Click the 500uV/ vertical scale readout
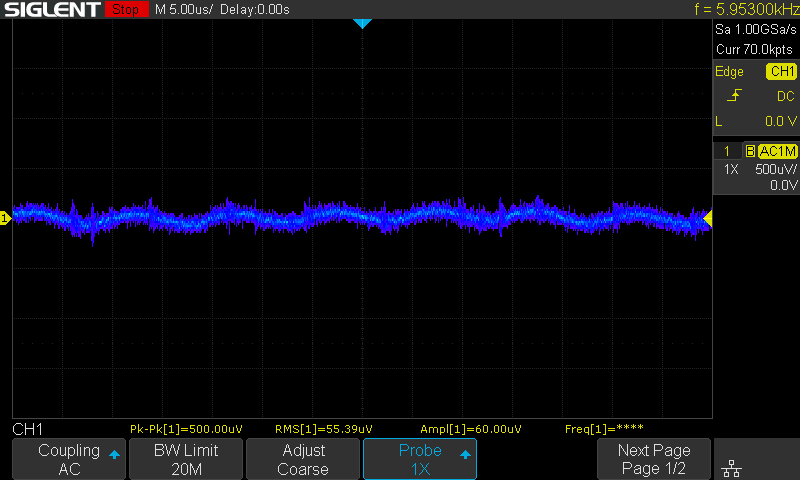Image resolution: width=800 pixels, height=480 pixels. pos(774,169)
